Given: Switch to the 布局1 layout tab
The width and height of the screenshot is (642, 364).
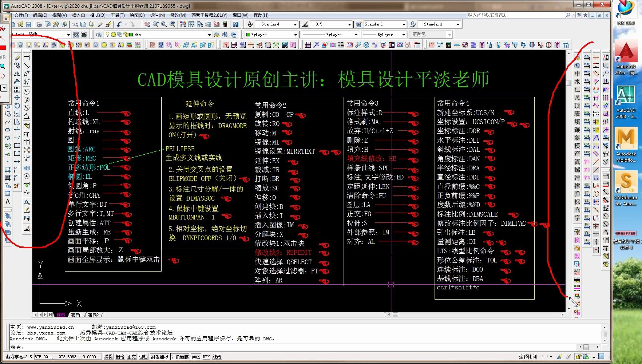Looking at the screenshot, I should 76,314.
